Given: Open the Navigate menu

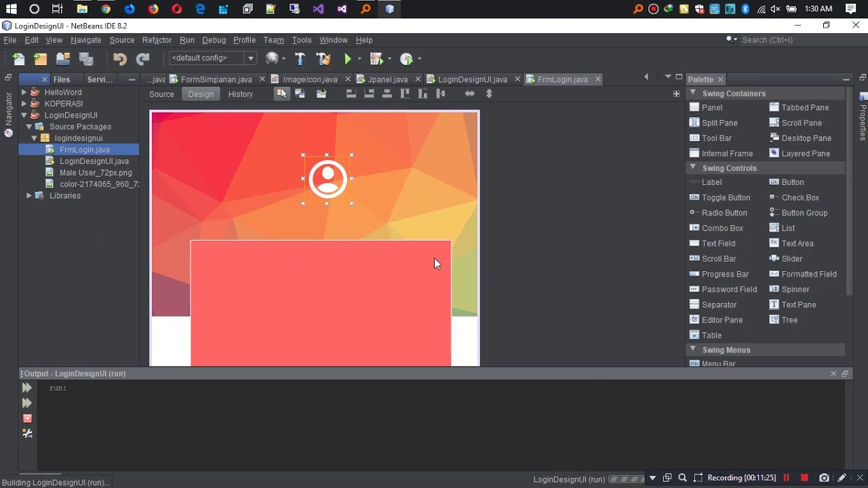Looking at the screenshot, I should [x=85, y=40].
